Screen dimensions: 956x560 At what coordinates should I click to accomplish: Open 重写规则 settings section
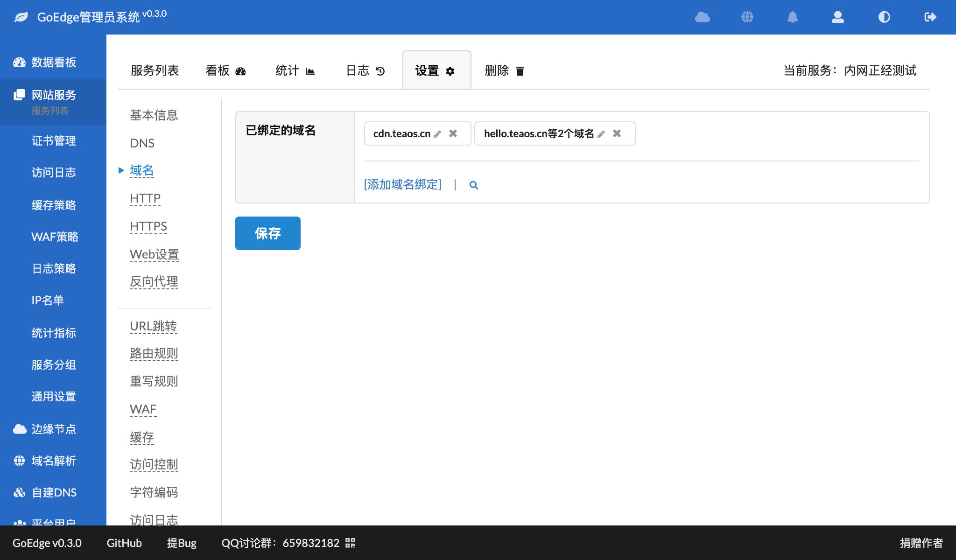[x=154, y=382]
